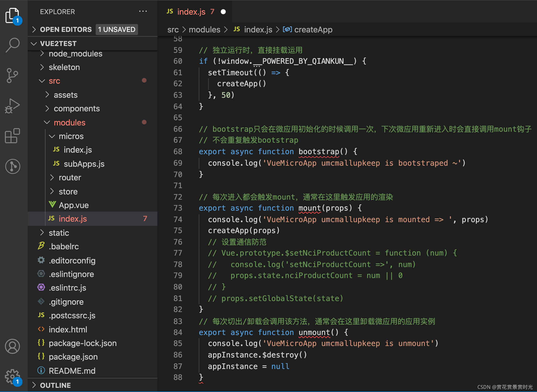The height and width of the screenshot is (392, 537).
Task: Open subApps.js in the file tree
Action: 84,164
